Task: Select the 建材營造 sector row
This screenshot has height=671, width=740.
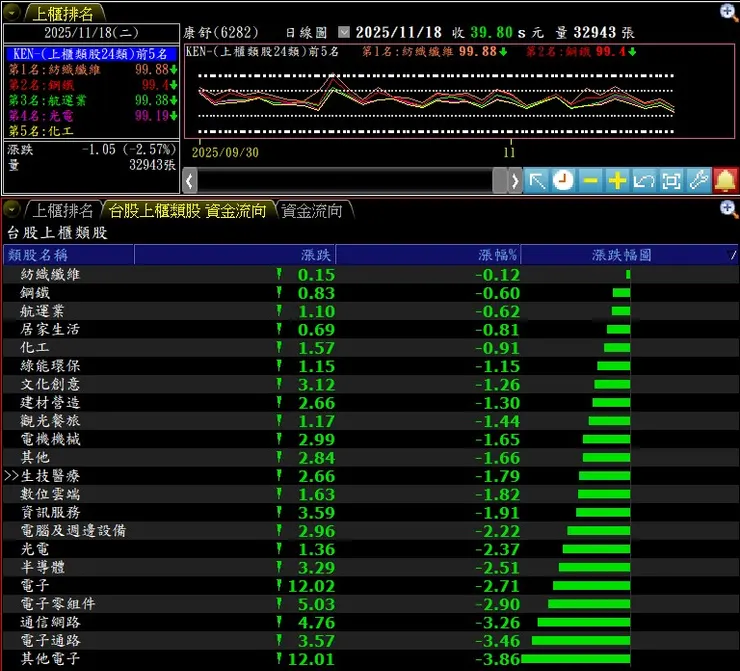Action: tap(370, 403)
